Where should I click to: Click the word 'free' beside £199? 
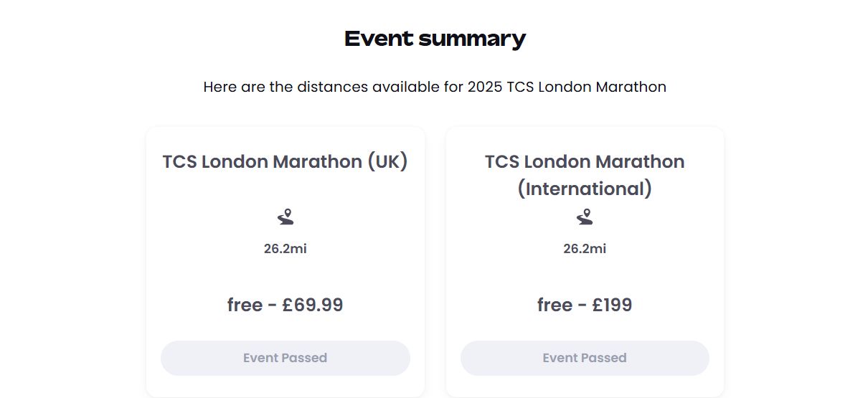click(555, 305)
